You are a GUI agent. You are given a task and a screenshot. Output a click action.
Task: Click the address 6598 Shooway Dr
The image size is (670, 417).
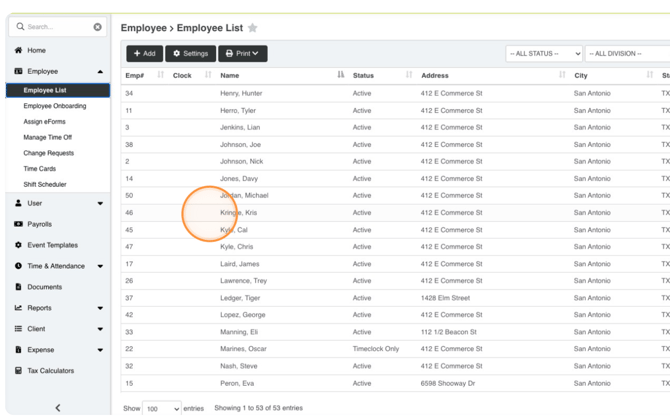448,383
